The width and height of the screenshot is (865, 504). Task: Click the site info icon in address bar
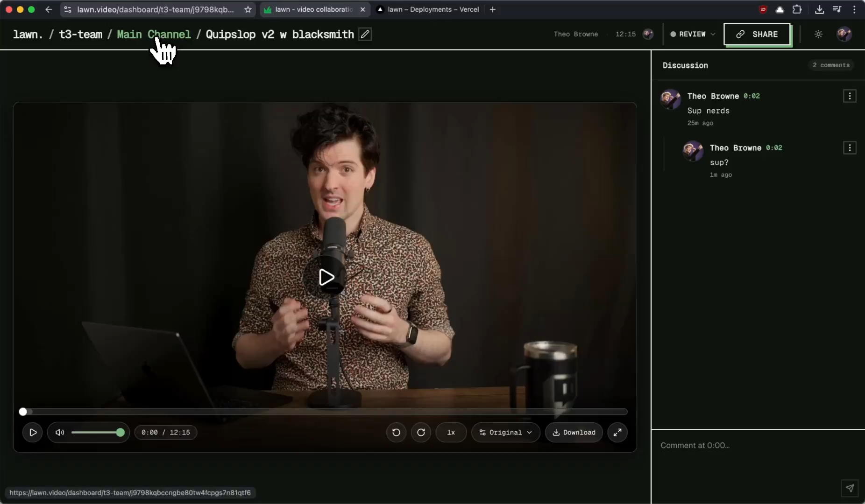point(68,9)
